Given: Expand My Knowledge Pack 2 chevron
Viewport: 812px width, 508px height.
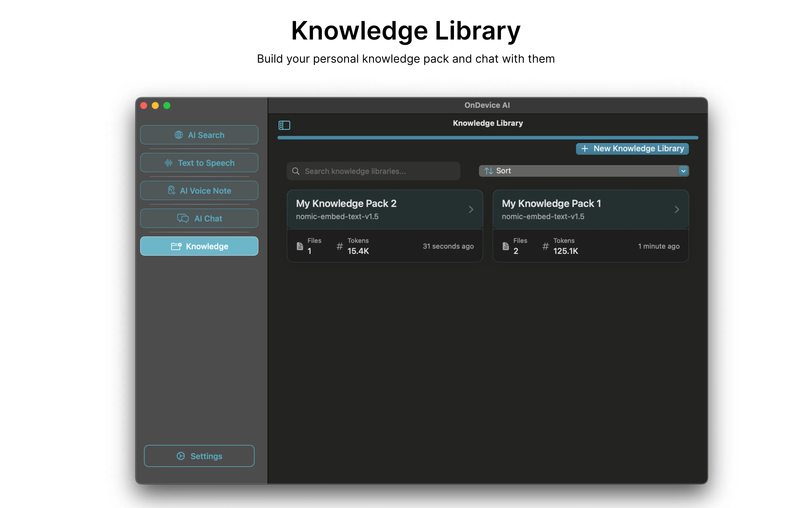Looking at the screenshot, I should [471, 210].
